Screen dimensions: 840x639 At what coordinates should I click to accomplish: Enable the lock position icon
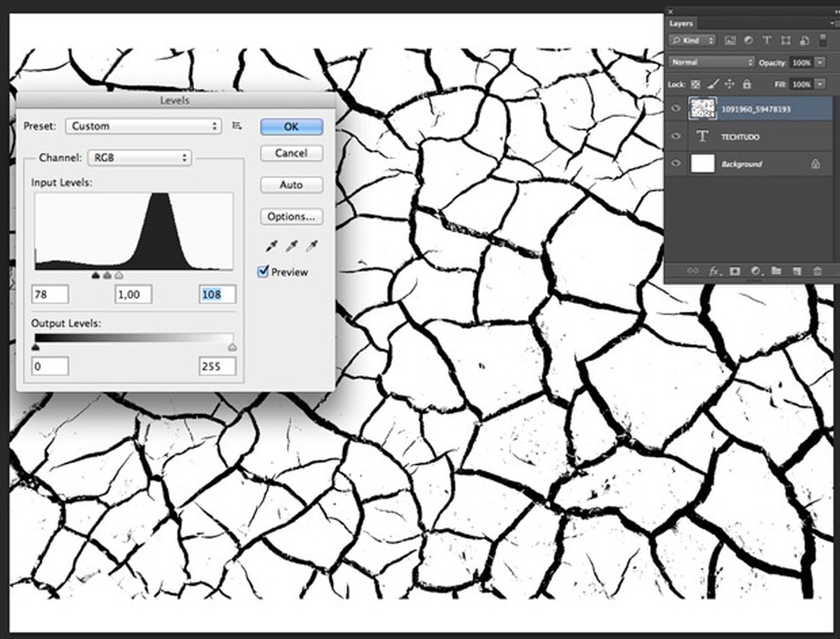tap(729, 85)
